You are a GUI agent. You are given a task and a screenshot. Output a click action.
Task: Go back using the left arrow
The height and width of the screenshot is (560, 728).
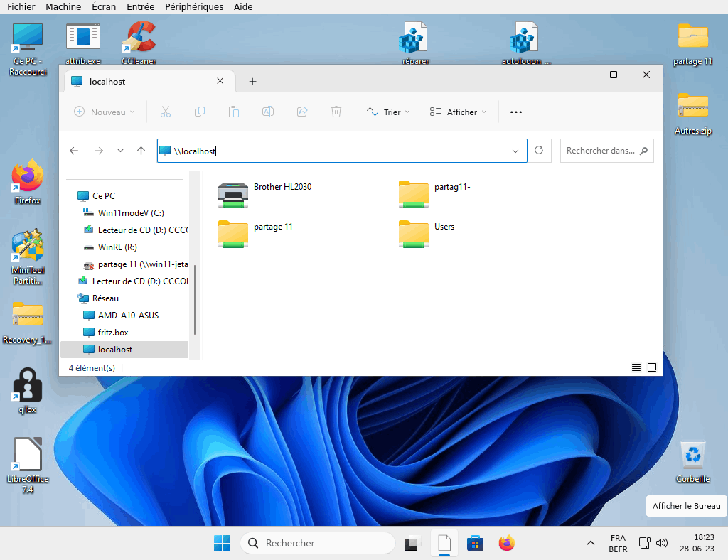pos(74,151)
